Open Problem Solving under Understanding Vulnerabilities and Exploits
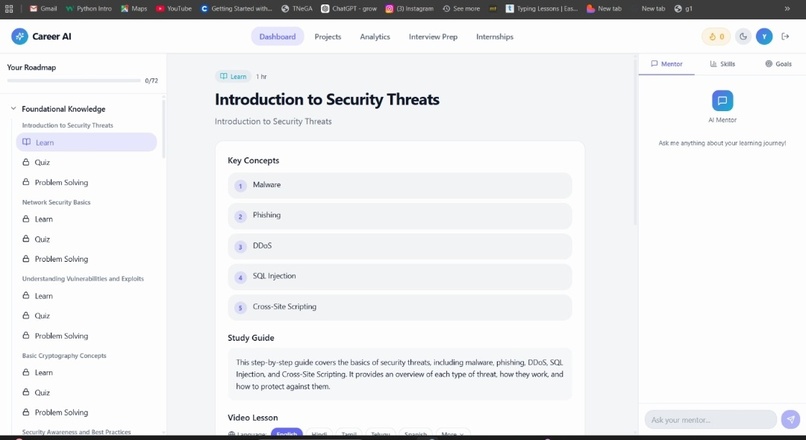This screenshot has width=806, height=440. click(x=86, y=336)
